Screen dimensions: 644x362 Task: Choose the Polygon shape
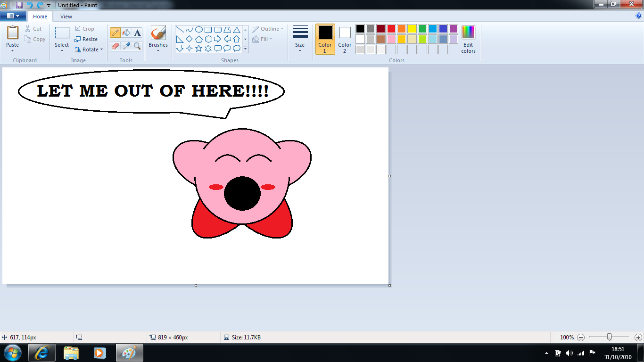[x=227, y=29]
